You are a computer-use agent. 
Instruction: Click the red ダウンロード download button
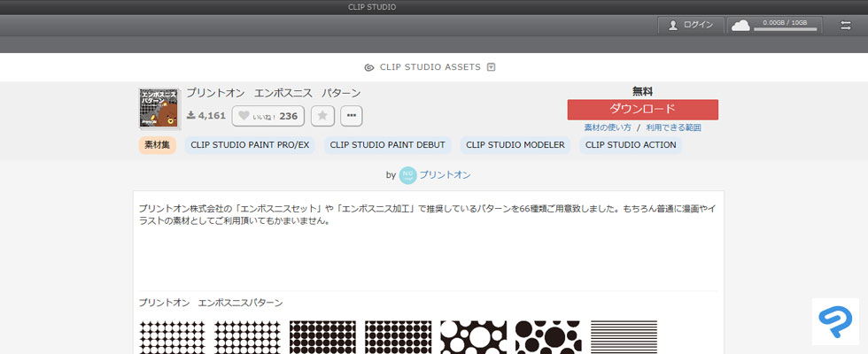coord(643,110)
